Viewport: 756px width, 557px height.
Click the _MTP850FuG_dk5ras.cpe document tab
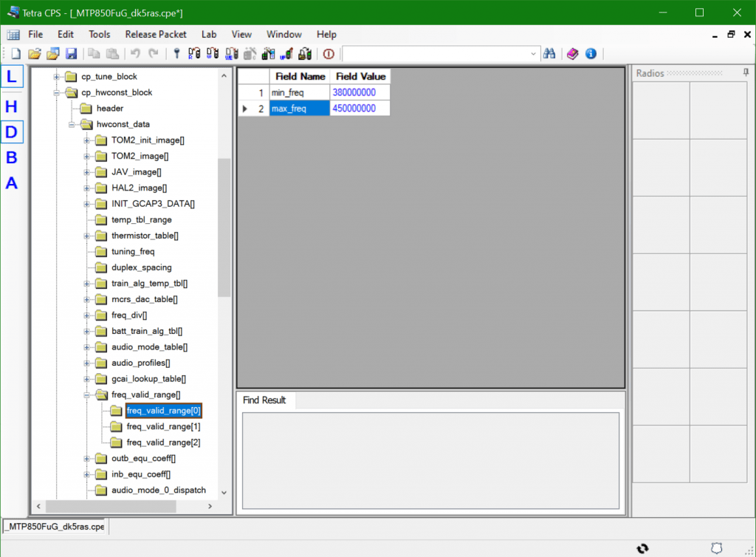tap(55, 527)
